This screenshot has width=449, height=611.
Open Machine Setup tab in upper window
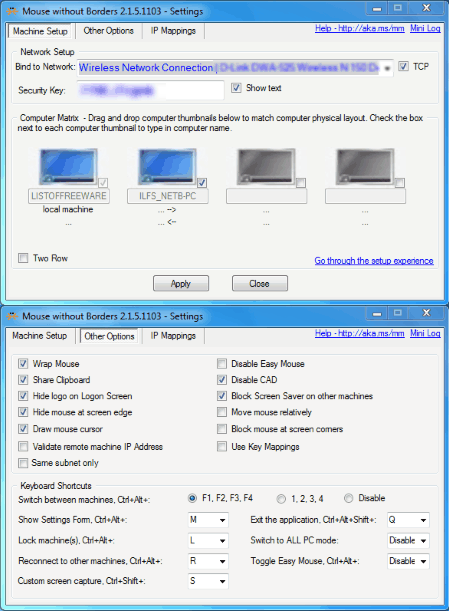point(40,31)
